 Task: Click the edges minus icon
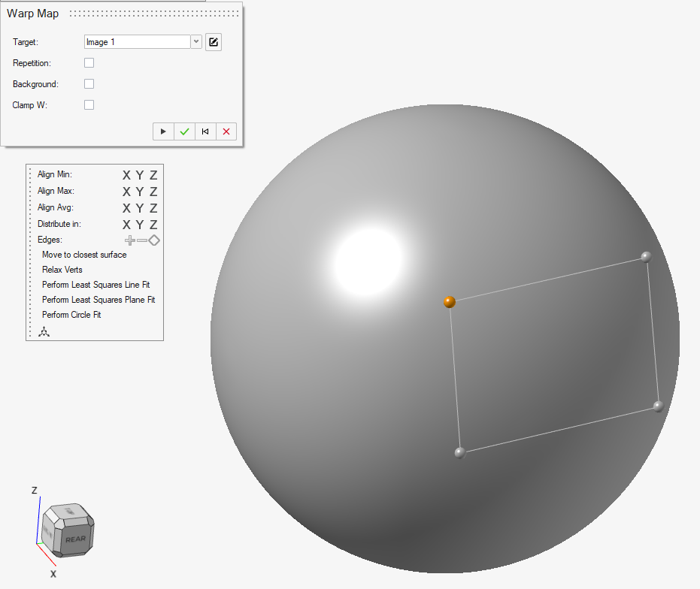[142, 240]
